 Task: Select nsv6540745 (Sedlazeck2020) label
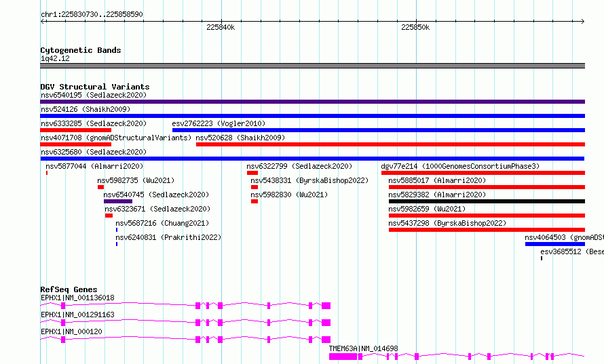click(156, 195)
